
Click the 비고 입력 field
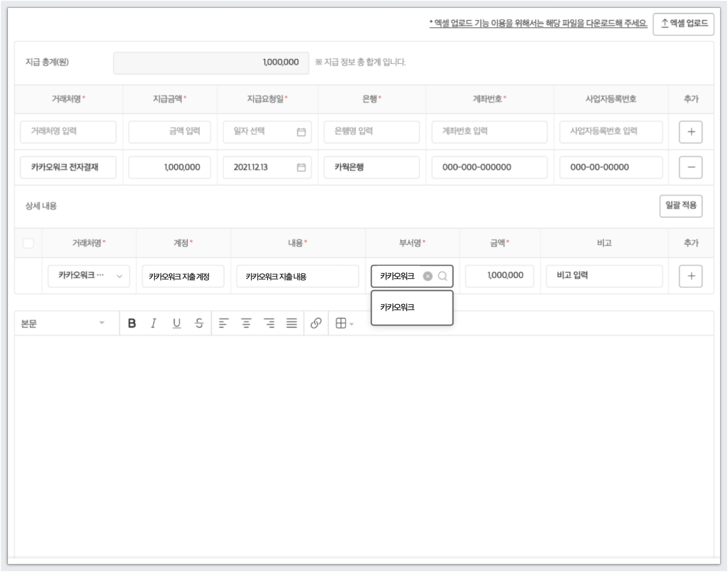tap(603, 276)
